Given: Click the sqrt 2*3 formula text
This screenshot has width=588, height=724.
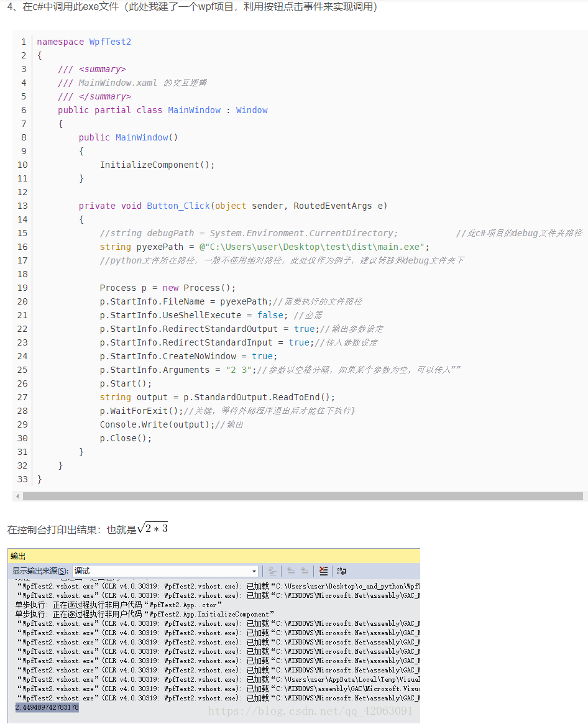Looking at the screenshot, I should [x=152, y=529].
